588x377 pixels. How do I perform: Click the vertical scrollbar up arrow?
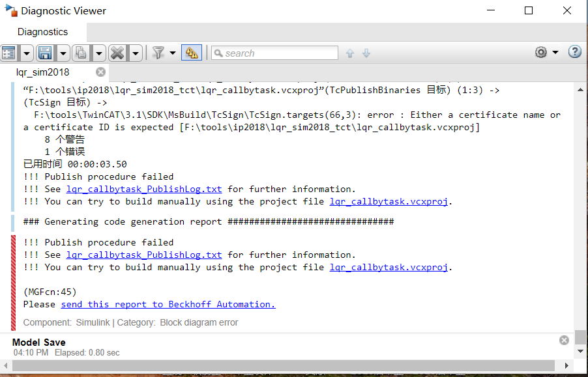(580, 89)
